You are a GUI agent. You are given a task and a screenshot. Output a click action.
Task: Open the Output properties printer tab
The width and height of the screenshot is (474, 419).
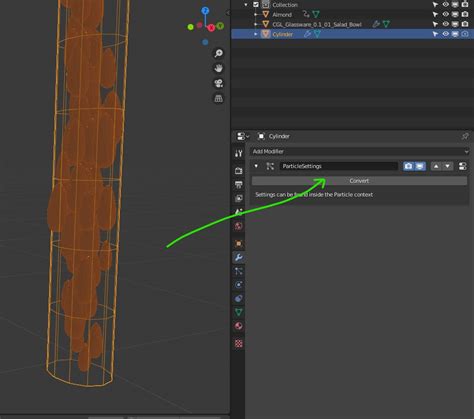(238, 184)
